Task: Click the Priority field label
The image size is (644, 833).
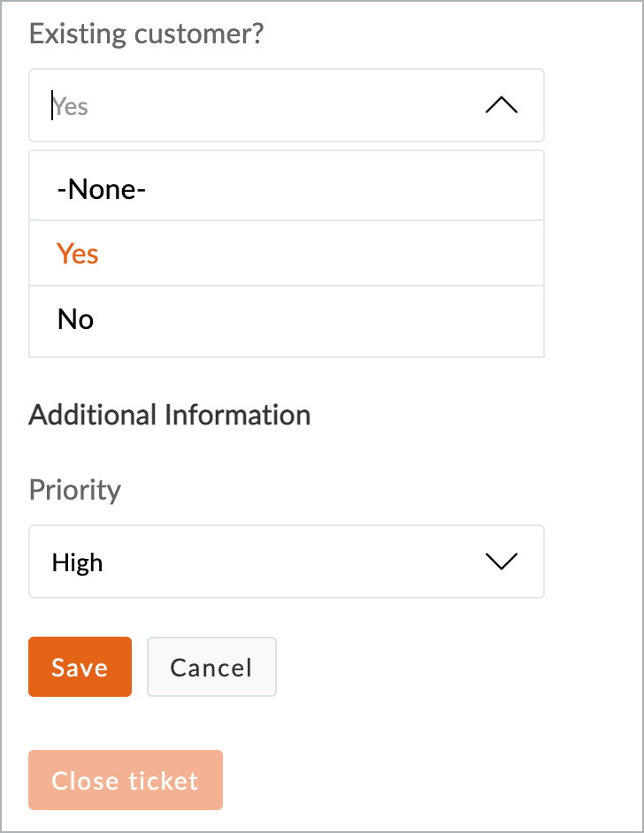Action: tap(75, 489)
